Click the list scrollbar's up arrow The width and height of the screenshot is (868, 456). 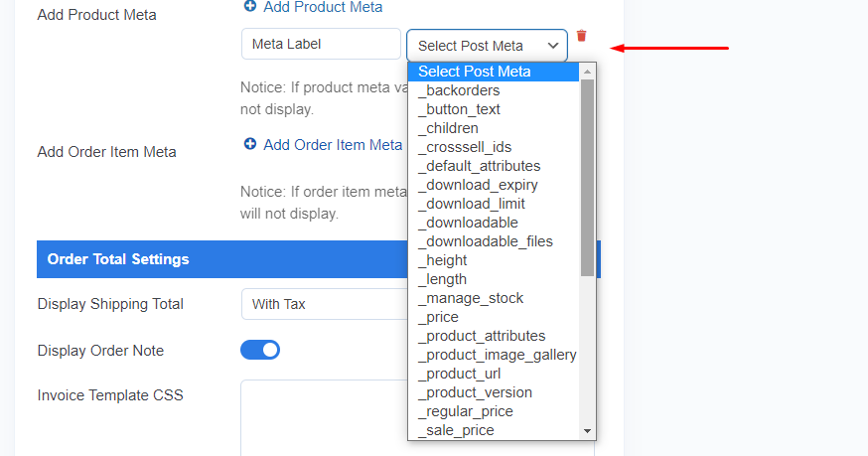point(587,72)
